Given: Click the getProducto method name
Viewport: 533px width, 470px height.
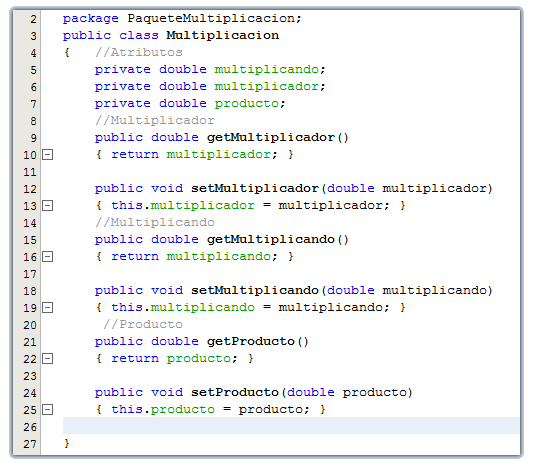Looking at the screenshot, I should click(x=251, y=341).
